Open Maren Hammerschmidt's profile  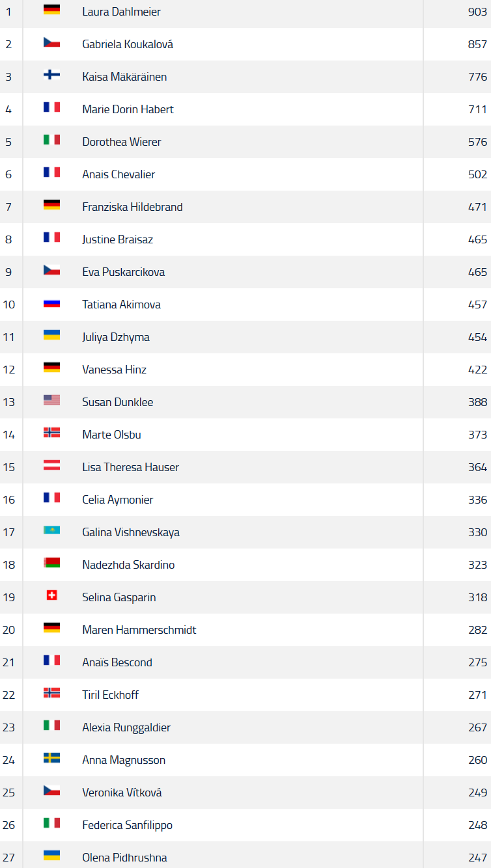point(139,630)
